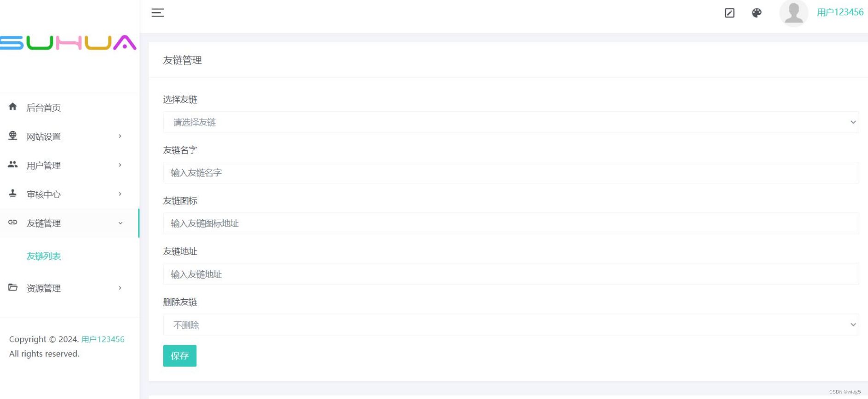Click the stamp icon beside 审核中心
Screen dimensions: 868x399
click(13, 194)
